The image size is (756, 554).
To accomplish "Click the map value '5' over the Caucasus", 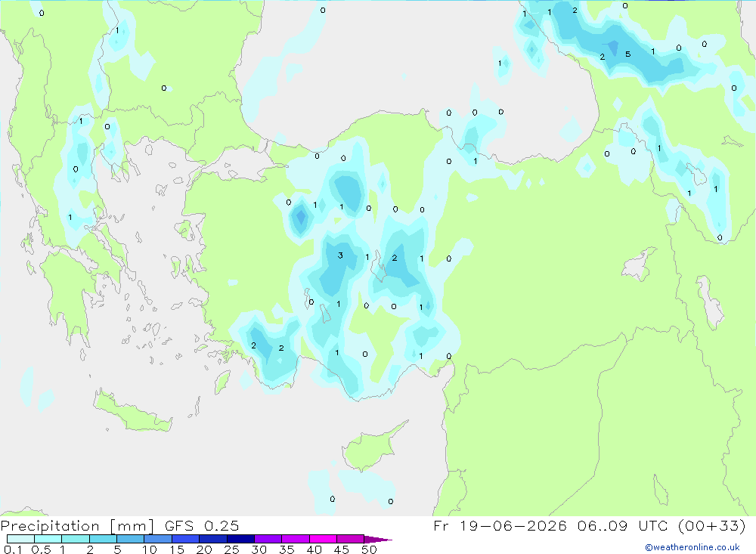I will [627, 54].
